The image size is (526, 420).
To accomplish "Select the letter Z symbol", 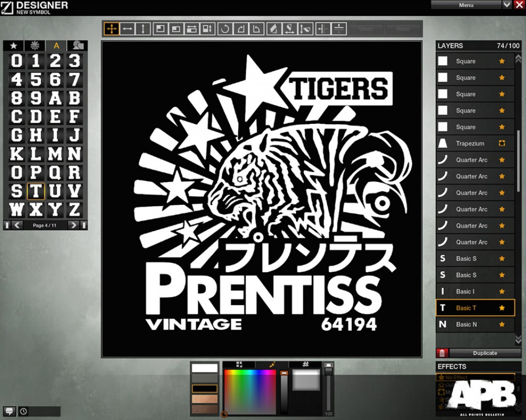I will [x=74, y=209].
